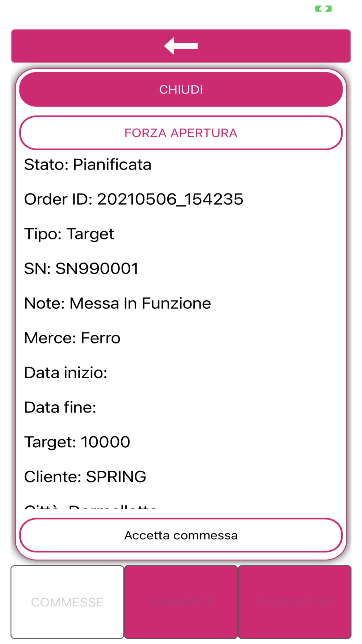The width and height of the screenshot is (362, 644).
Task: Tap Accetta commessa button
Action: point(181,535)
